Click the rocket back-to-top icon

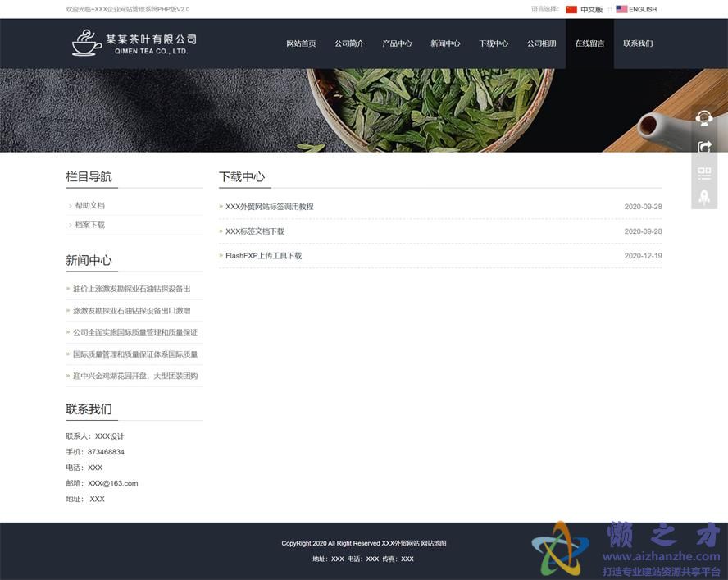coord(704,197)
